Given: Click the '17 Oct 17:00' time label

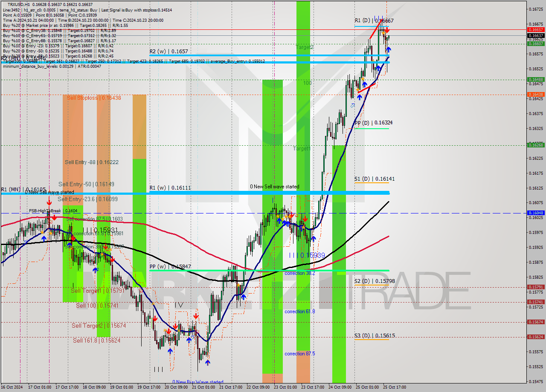Looking at the screenshot, I should tap(66, 387).
